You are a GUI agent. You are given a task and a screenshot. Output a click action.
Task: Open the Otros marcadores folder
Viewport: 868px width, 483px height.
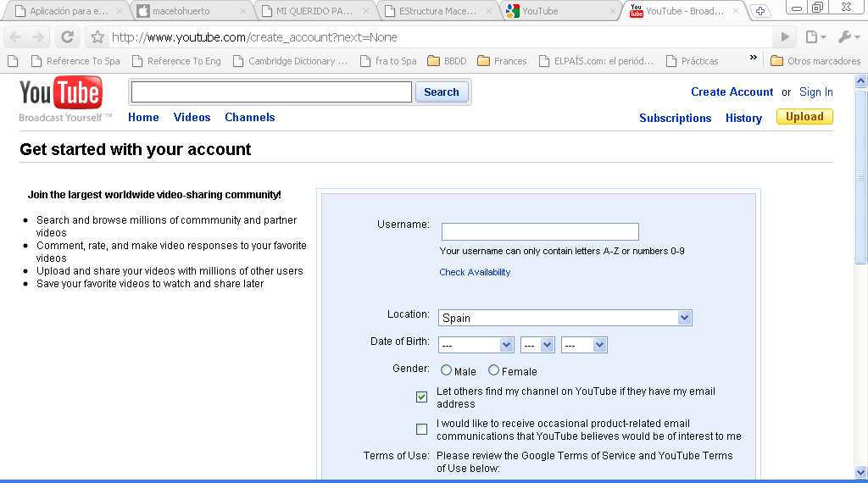[815, 61]
